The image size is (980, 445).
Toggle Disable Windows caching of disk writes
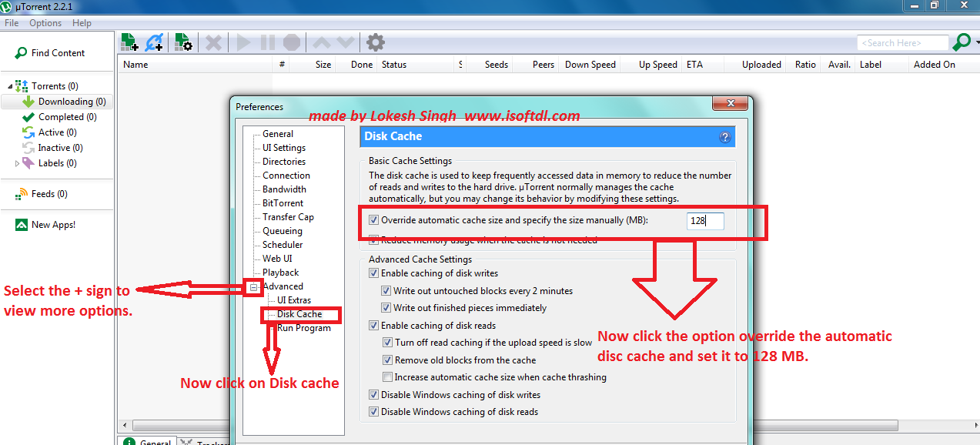[374, 395]
